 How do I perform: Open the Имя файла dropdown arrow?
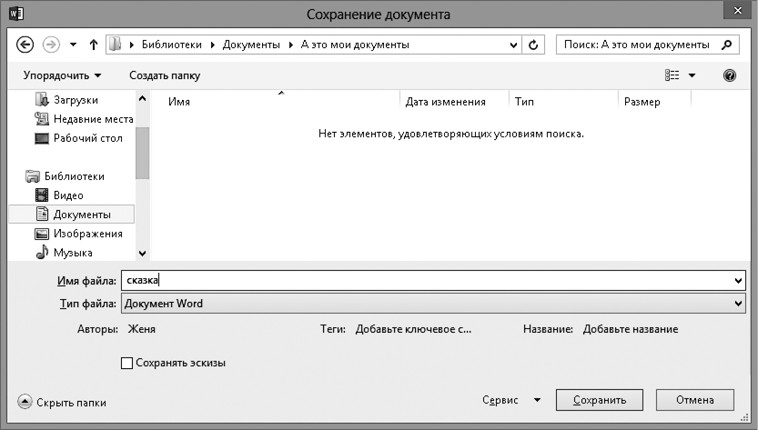[739, 282]
